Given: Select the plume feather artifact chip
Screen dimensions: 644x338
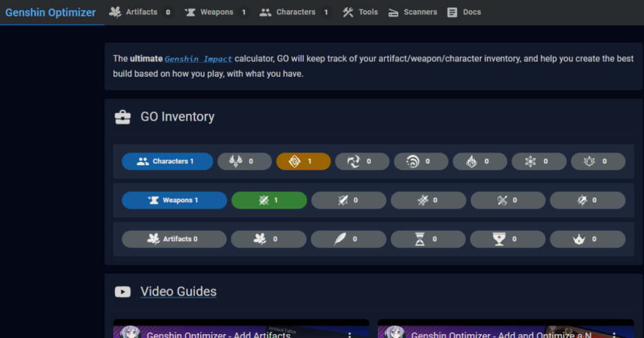Looking at the screenshot, I should [348, 239].
